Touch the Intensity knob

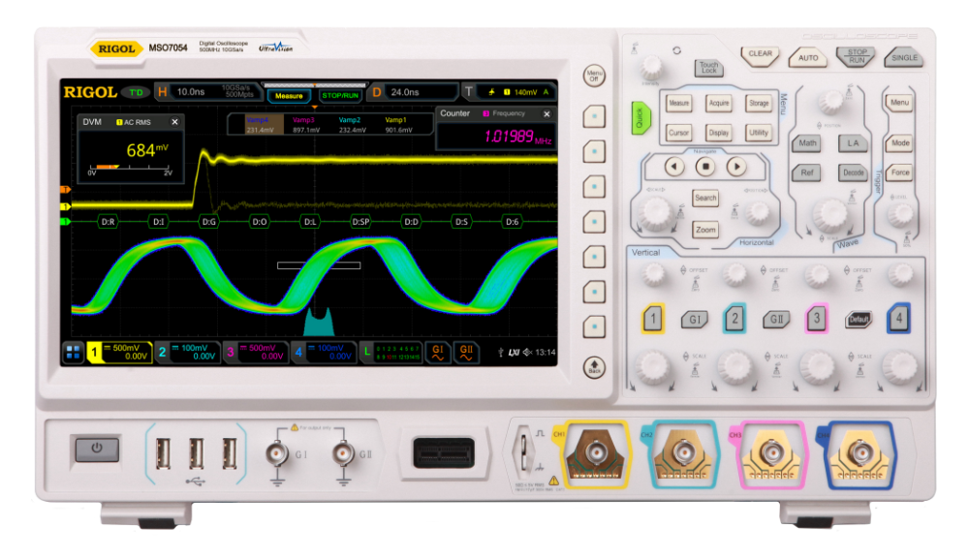tap(651, 67)
